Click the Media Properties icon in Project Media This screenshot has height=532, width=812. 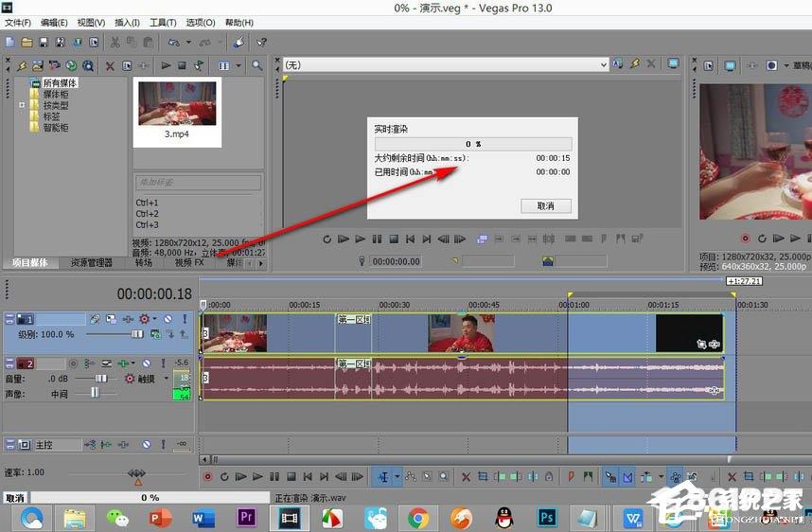pyautogui.click(x=127, y=65)
